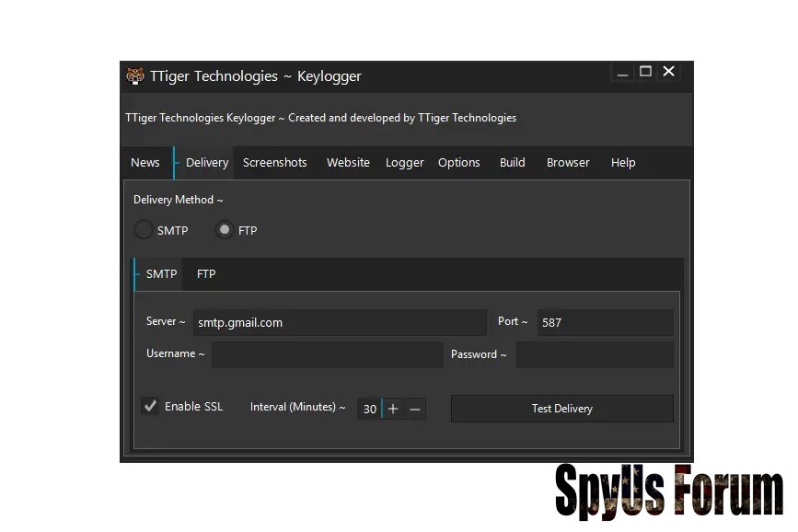Select the FTP delivery method radio button

(224, 230)
